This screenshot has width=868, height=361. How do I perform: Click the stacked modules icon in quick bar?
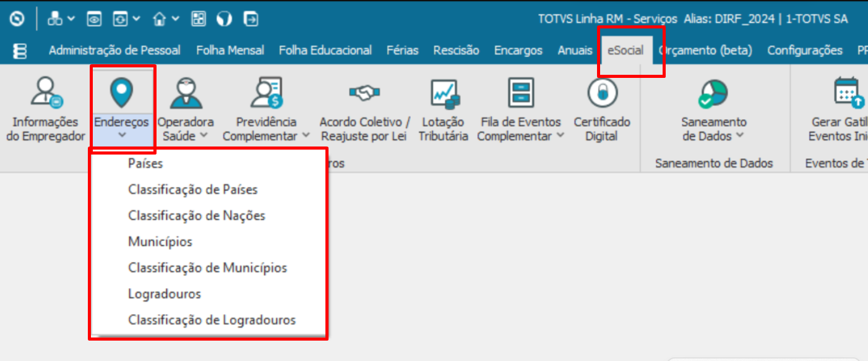(54, 19)
